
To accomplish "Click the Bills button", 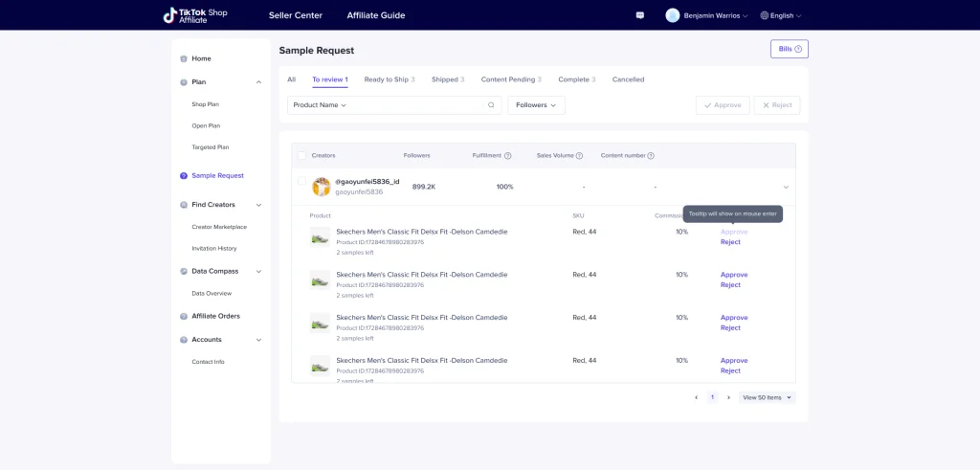I will coord(790,49).
